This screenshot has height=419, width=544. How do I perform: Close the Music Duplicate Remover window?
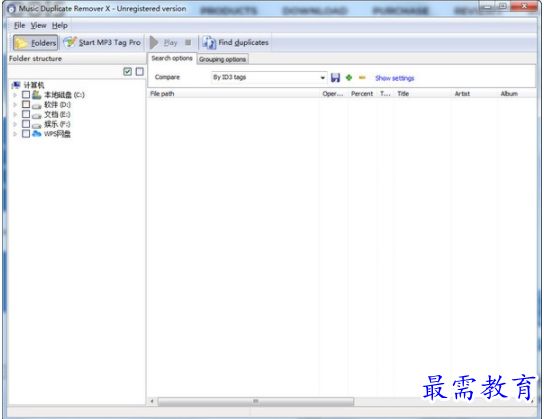(524, 7)
